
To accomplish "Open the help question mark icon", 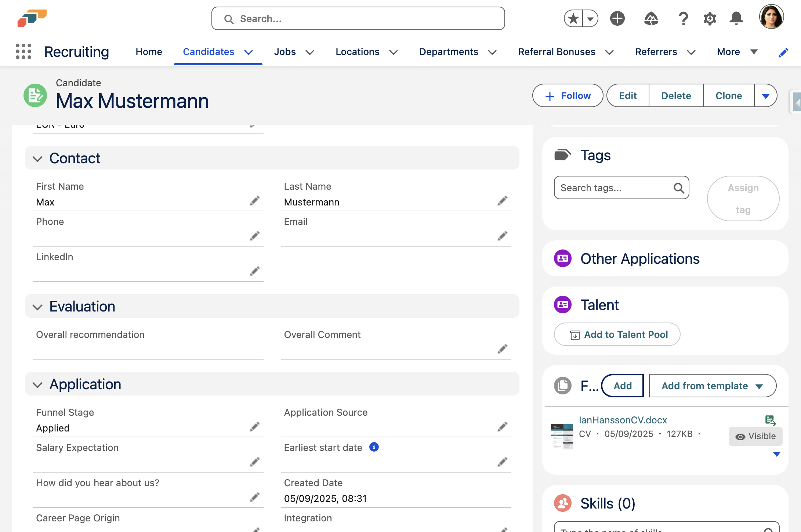I will point(683,18).
